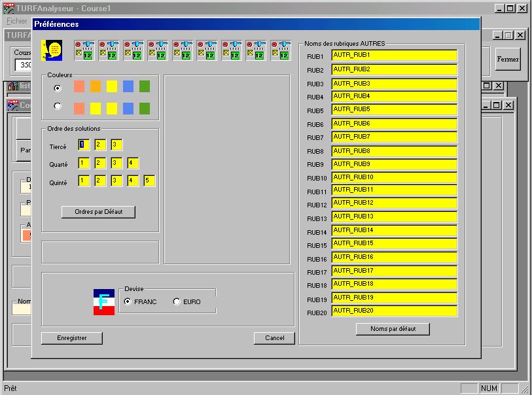Click the 'RUB11' label
Image resolution: width=532 pixels, height=395 pixels.
pyautogui.click(x=317, y=192)
